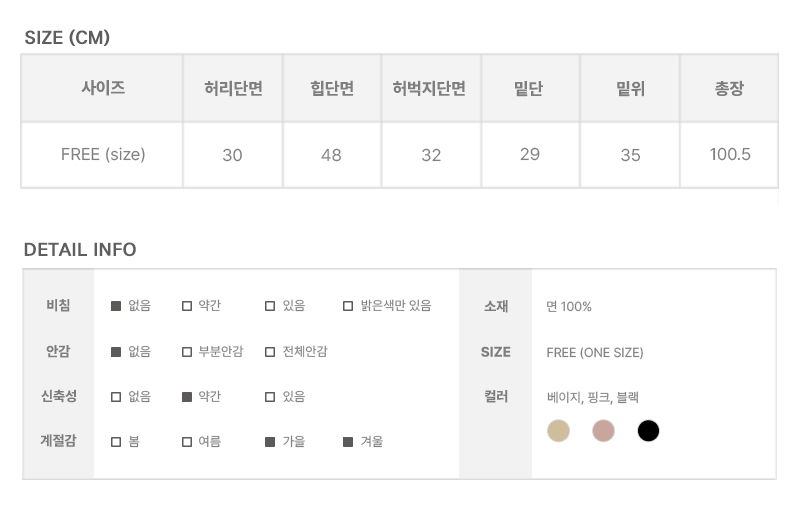Toggle 겨울 season checkbox
The height and width of the screenshot is (528, 800).
[348, 442]
